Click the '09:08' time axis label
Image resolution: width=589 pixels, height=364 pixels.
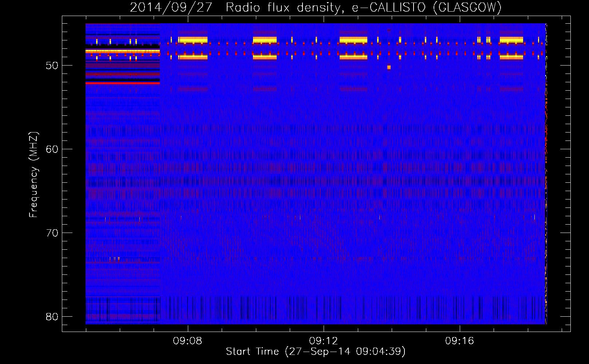[187, 341]
